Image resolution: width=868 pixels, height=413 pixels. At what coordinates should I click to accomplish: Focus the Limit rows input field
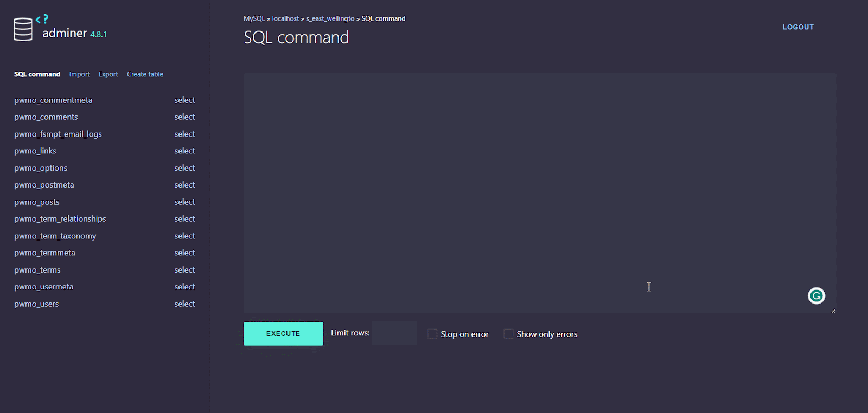[394, 333]
